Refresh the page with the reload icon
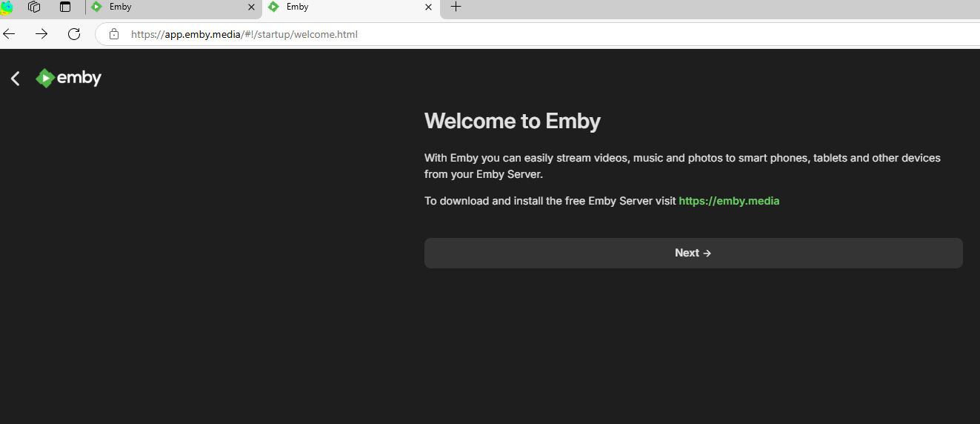The image size is (980, 424). [x=74, y=34]
